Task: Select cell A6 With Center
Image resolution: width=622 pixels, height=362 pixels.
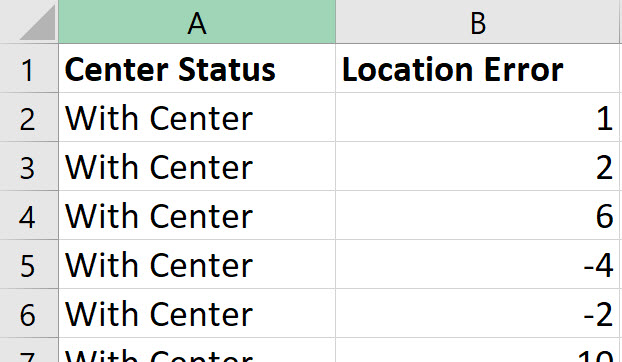Action: 197,313
